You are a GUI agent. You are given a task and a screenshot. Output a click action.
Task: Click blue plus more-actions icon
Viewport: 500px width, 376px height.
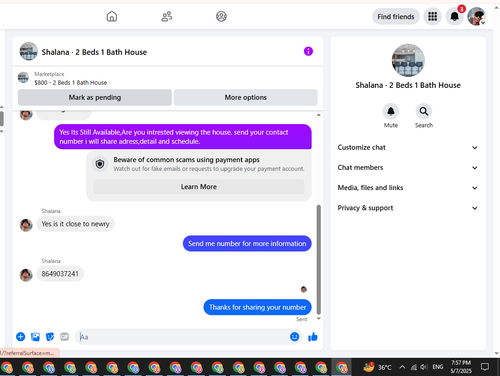coord(21,337)
